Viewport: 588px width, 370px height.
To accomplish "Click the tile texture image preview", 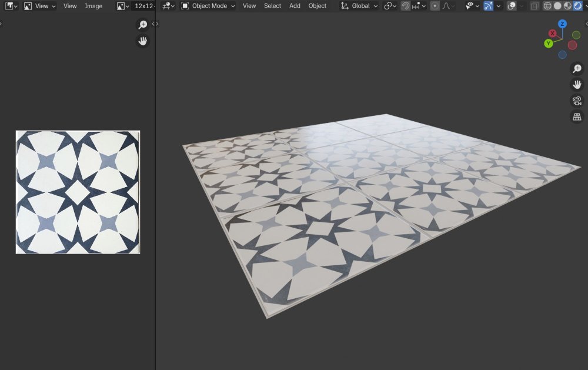I will click(x=78, y=192).
